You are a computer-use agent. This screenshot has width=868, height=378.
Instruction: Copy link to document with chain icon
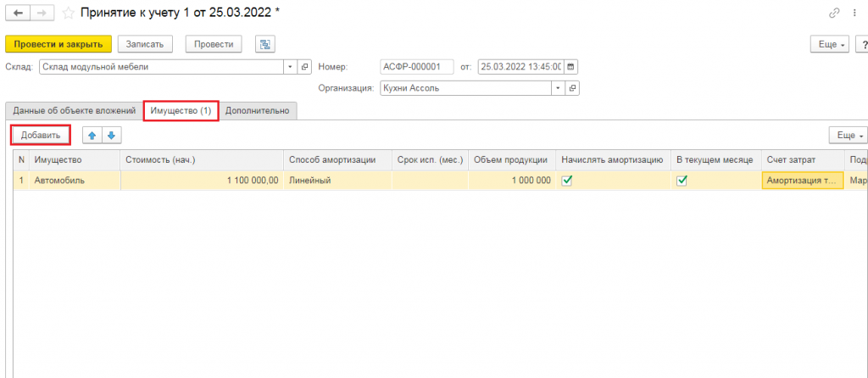tap(834, 13)
